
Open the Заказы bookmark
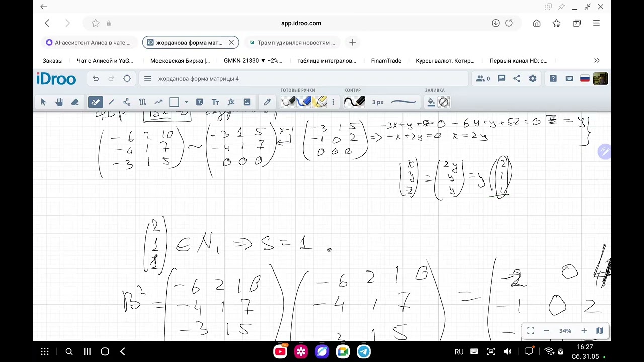click(x=53, y=61)
